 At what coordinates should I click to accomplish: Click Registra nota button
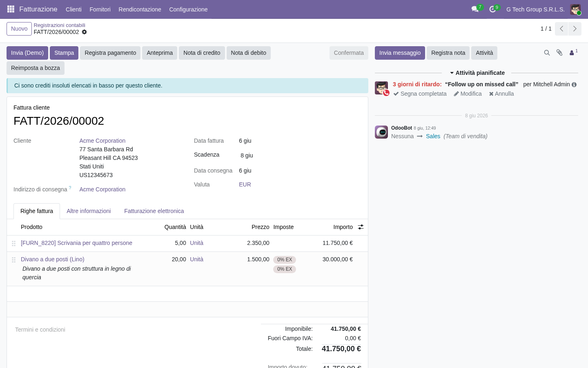point(448,53)
